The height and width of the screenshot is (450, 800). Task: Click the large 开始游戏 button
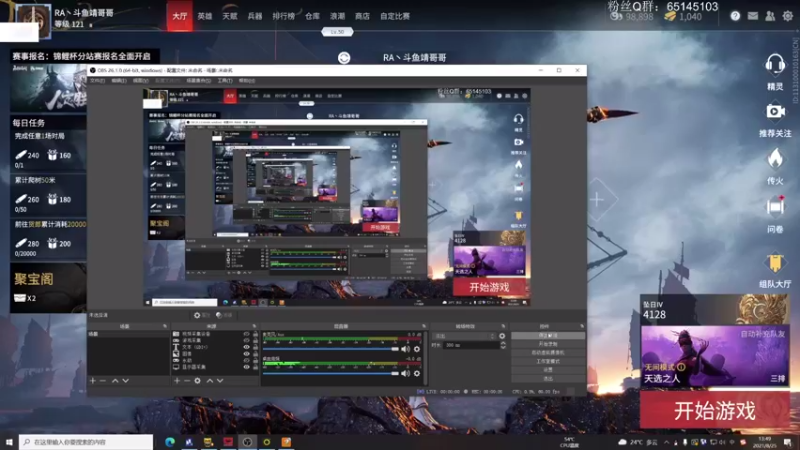click(x=714, y=410)
